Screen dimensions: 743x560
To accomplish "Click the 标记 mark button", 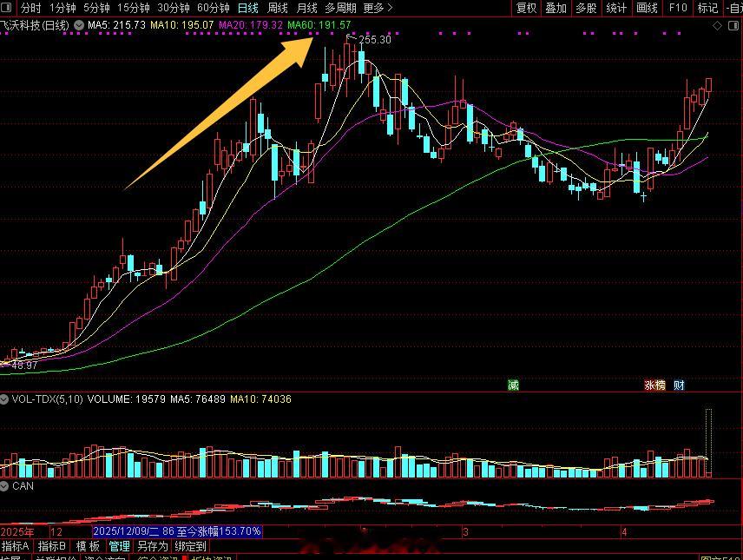I will click(x=707, y=8).
